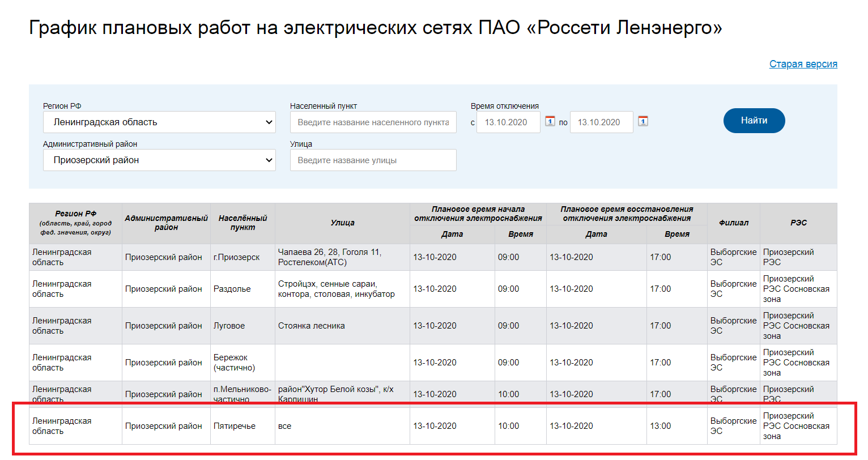Click Приозерский РЭС cell in г.Приозерск row
This screenshot has width=868, height=460.
pyautogui.click(x=798, y=257)
